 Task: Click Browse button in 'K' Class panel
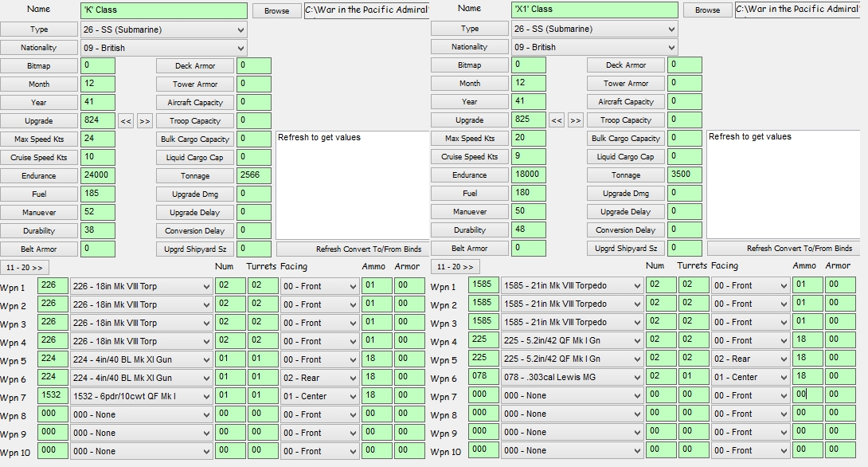tap(276, 10)
